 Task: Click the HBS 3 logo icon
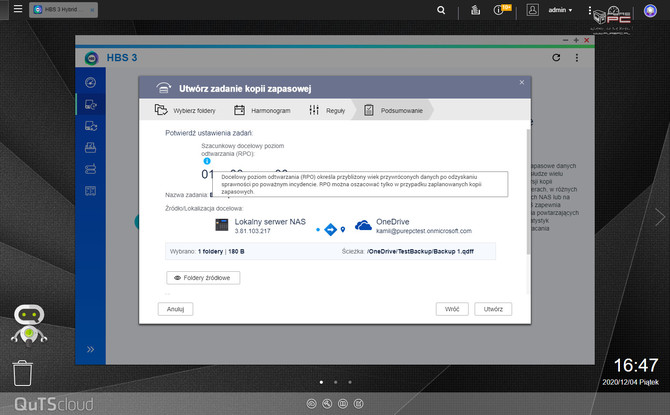click(91, 58)
